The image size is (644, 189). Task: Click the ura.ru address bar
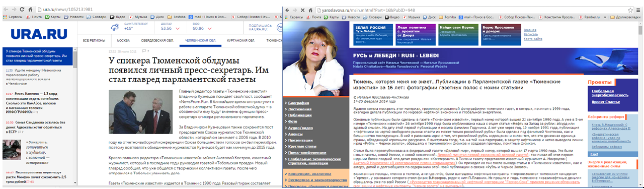coord(158,10)
